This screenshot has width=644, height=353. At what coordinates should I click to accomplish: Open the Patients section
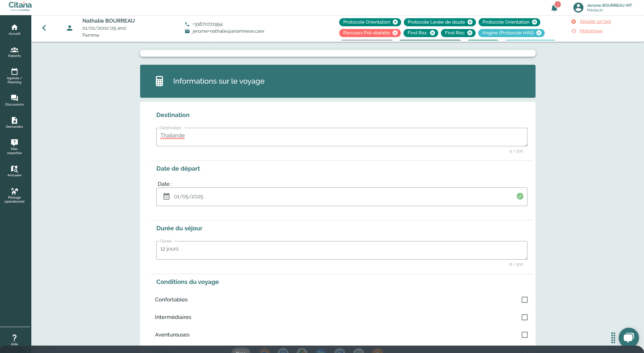(14, 52)
